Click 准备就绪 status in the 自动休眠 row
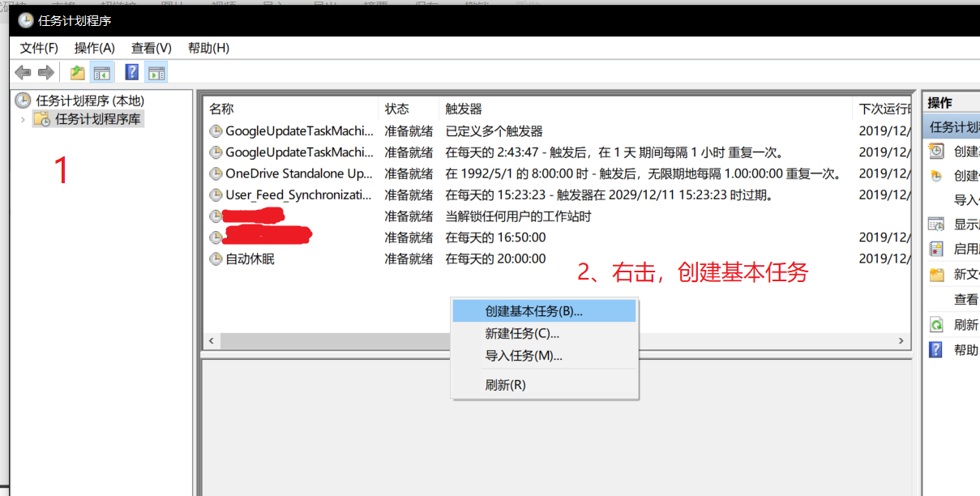This screenshot has height=496, width=980. 409,259
